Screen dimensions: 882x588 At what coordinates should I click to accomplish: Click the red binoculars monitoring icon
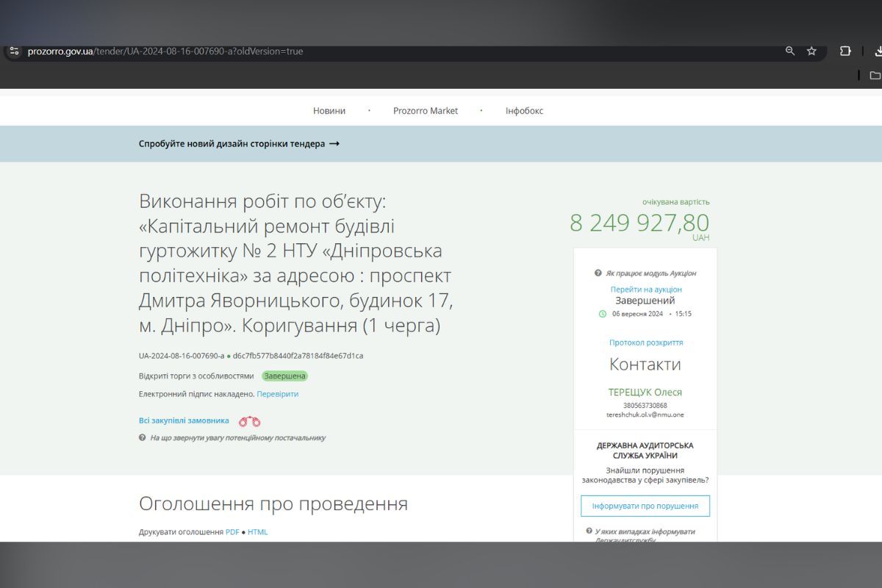(x=249, y=420)
